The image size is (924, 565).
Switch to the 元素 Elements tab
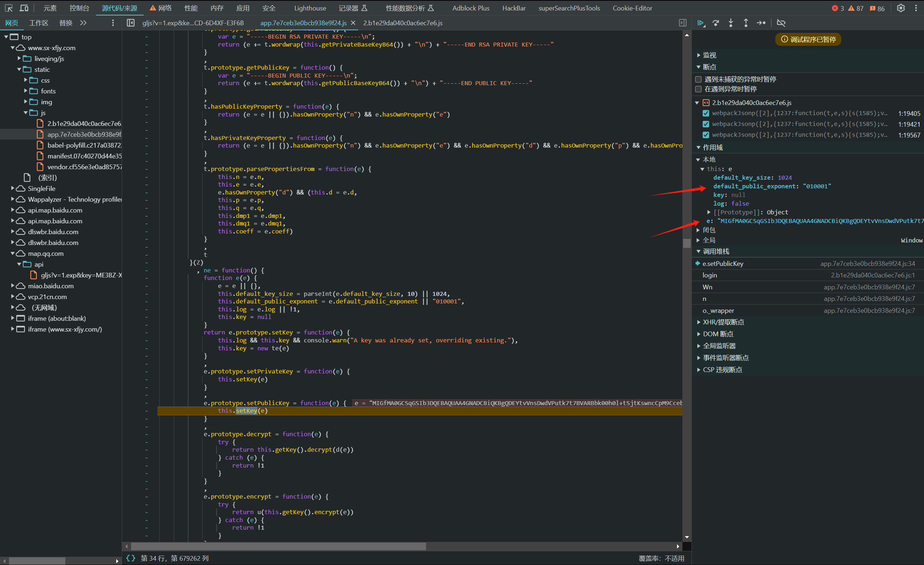50,8
